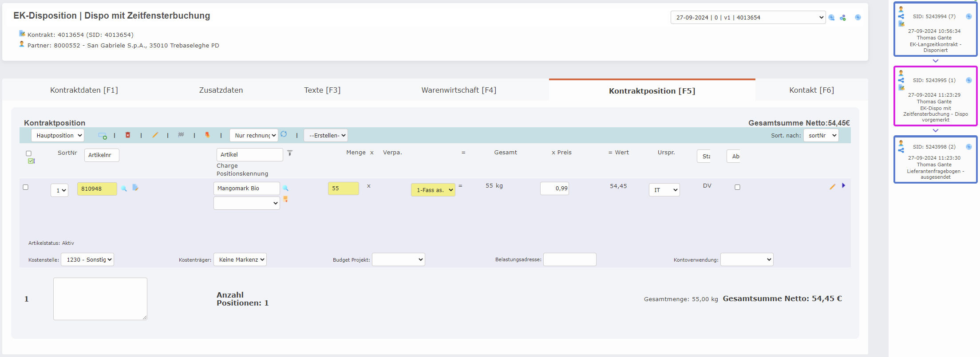The height and width of the screenshot is (357, 980).
Task: Click the checkered flag toolbar icon
Action: pyautogui.click(x=181, y=135)
